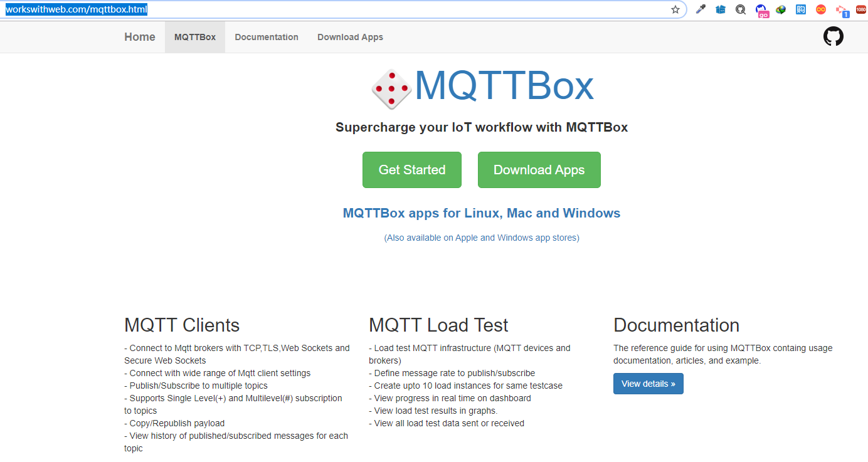Click 'Copy/Republish payload' line
This screenshot has height=462, width=868.
[174, 423]
